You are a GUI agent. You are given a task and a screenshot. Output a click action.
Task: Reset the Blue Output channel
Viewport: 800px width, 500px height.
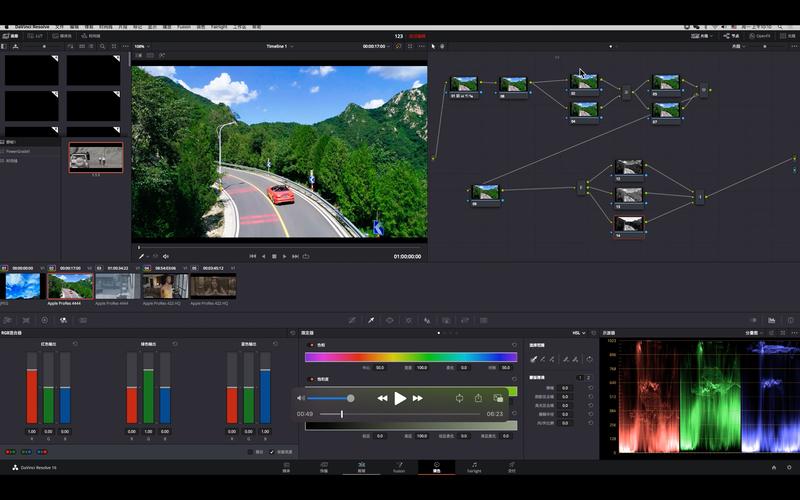pos(276,344)
